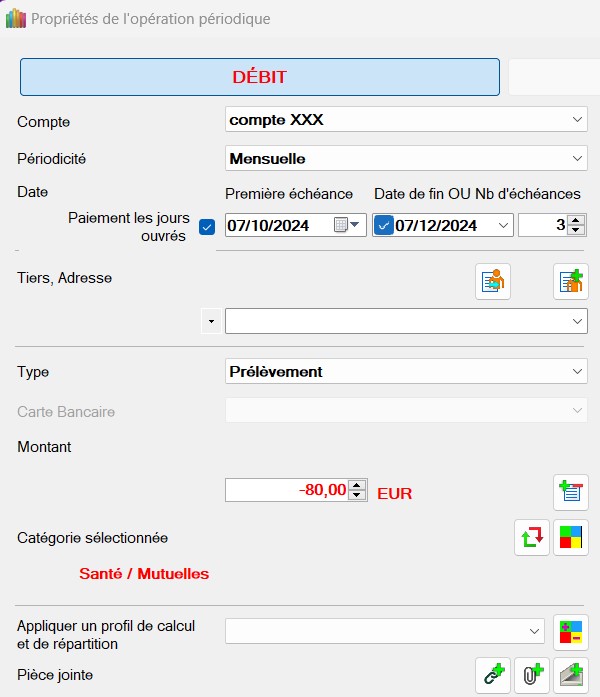Screen dimensions: 600x697
Task: Uncheck the end date checkbox
Action: [x=383, y=225]
